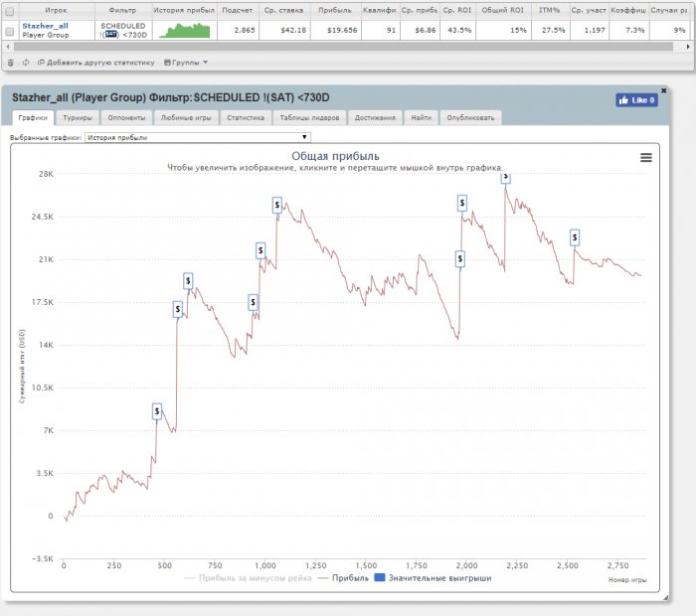The width and height of the screenshot is (696, 616).
Task: Toggle the 'Прибыль' legend series
Action: pyautogui.click(x=345, y=577)
